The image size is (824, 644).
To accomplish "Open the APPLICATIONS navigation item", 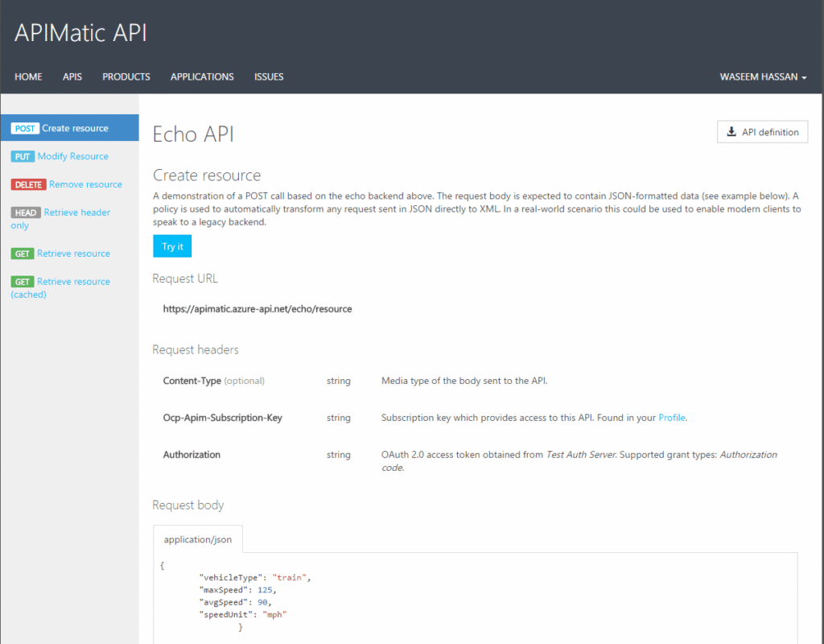I will (201, 76).
